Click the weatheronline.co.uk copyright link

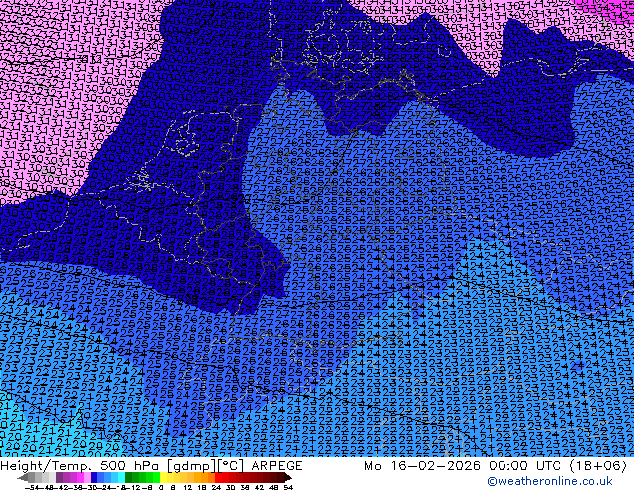click(550, 481)
